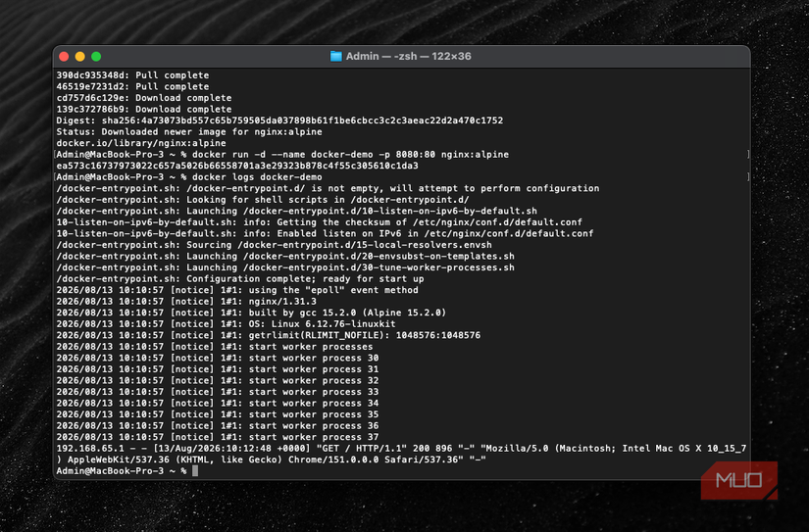Image resolution: width=809 pixels, height=532 pixels.
Task: Click the line 'cd757d6c129e: Download complete'
Action: pos(144,98)
